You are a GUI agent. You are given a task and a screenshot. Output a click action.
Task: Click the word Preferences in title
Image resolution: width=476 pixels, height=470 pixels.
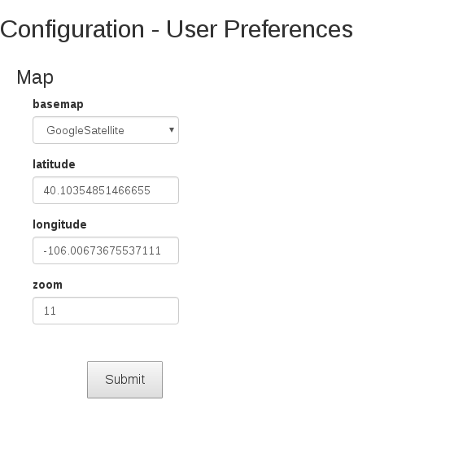click(x=288, y=29)
